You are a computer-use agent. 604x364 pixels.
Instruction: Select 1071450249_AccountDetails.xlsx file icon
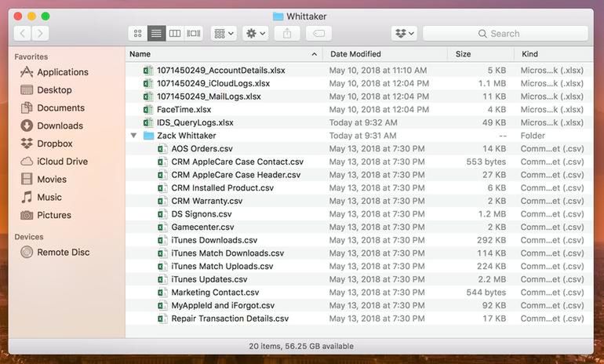pos(148,71)
